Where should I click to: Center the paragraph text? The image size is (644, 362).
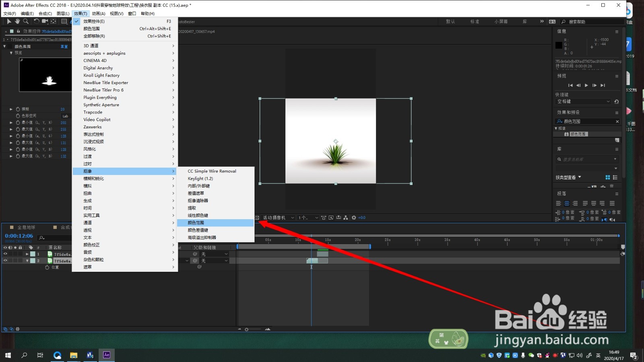click(x=567, y=204)
